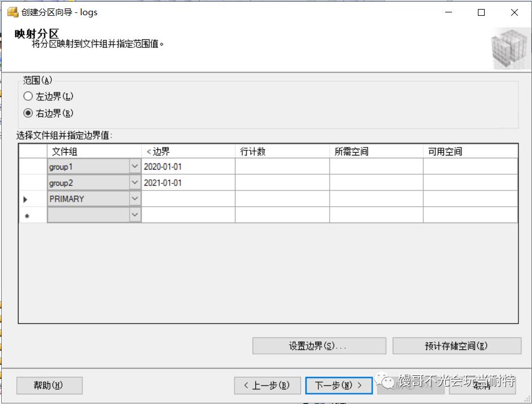Maximize the partition wizard window

(481, 12)
